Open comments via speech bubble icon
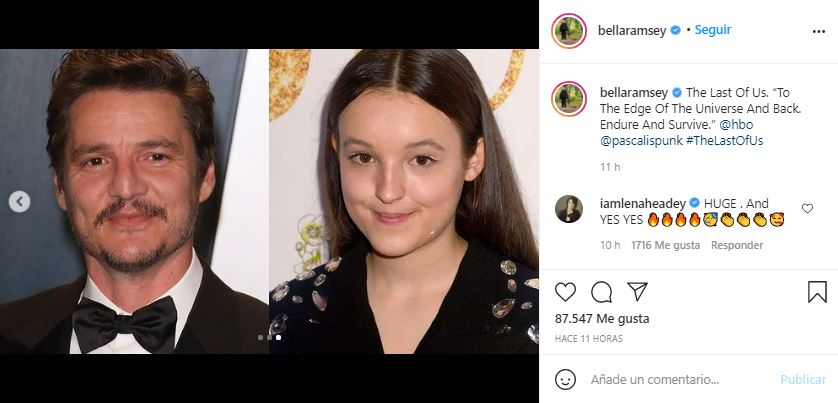Screen dimensions: 838x403 (601, 292)
